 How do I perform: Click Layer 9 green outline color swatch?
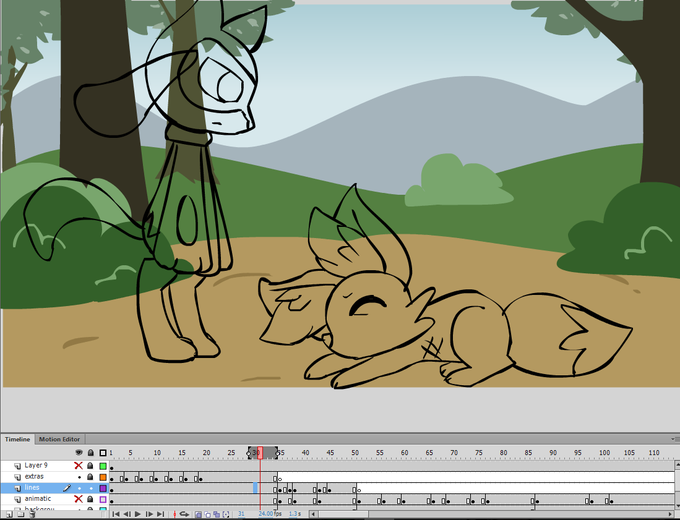pos(103,466)
